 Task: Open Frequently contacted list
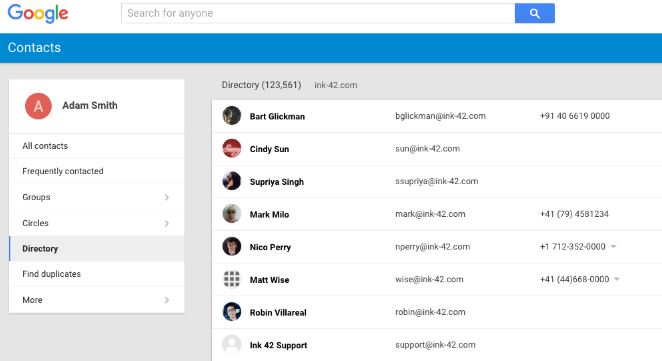coord(96,171)
